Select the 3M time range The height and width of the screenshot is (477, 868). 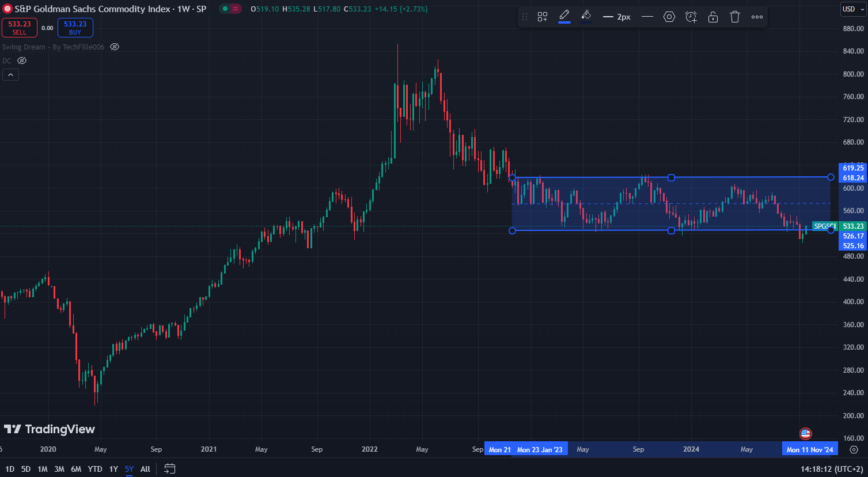pos(59,469)
